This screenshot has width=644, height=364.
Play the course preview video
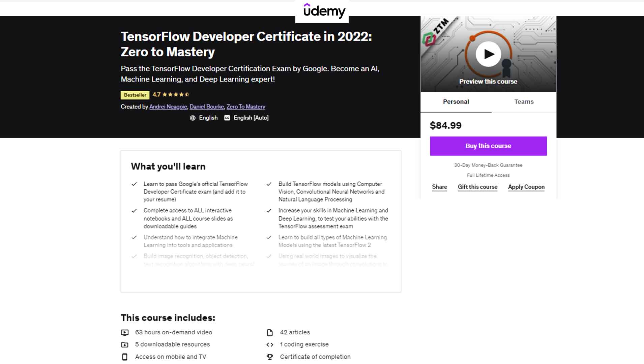point(488,54)
